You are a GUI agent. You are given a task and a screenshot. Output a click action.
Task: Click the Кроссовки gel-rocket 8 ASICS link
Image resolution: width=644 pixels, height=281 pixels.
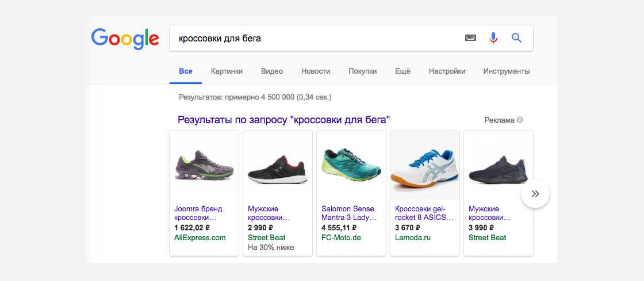click(x=424, y=213)
